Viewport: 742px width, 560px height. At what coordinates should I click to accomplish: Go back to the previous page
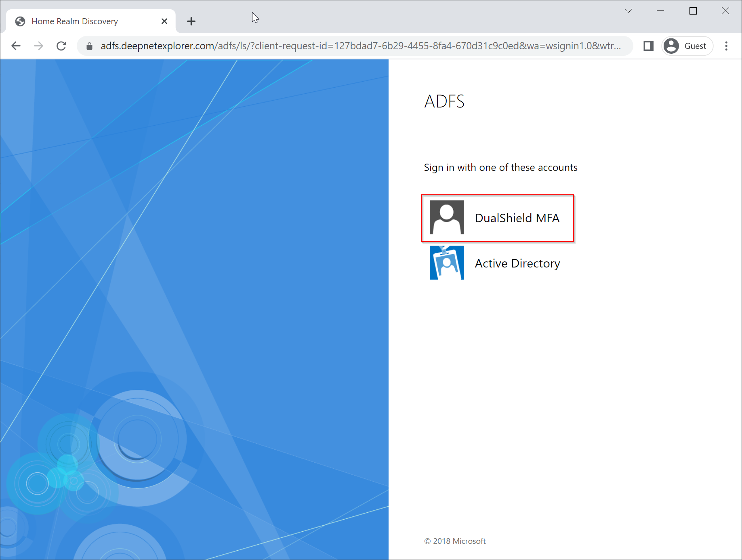16,46
